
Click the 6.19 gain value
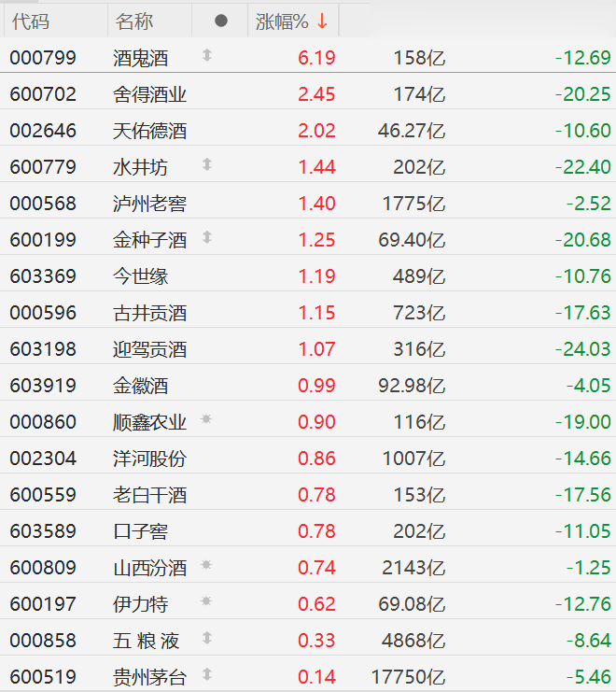click(x=316, y=58)
